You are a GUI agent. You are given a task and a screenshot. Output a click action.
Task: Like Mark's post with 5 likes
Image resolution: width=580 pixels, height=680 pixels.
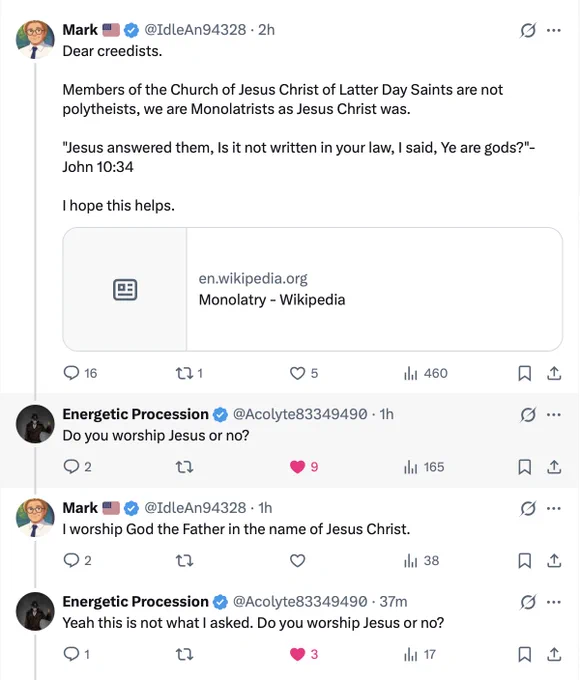click(304, 373)
